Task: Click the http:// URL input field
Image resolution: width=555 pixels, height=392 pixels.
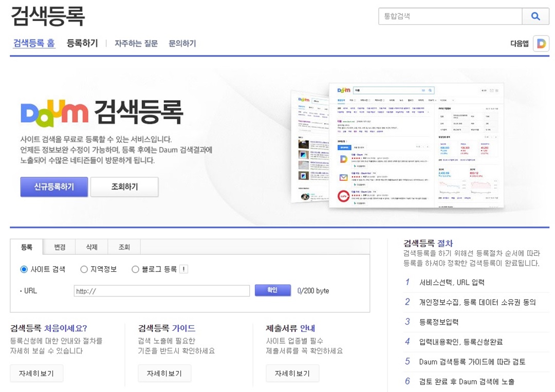Action: click(x=161, y=290)
